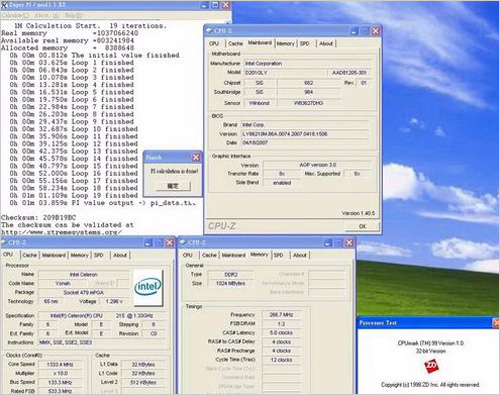Close the CPU-Z Mainboard window
This screenshot has width=500, height=395.
376,31
